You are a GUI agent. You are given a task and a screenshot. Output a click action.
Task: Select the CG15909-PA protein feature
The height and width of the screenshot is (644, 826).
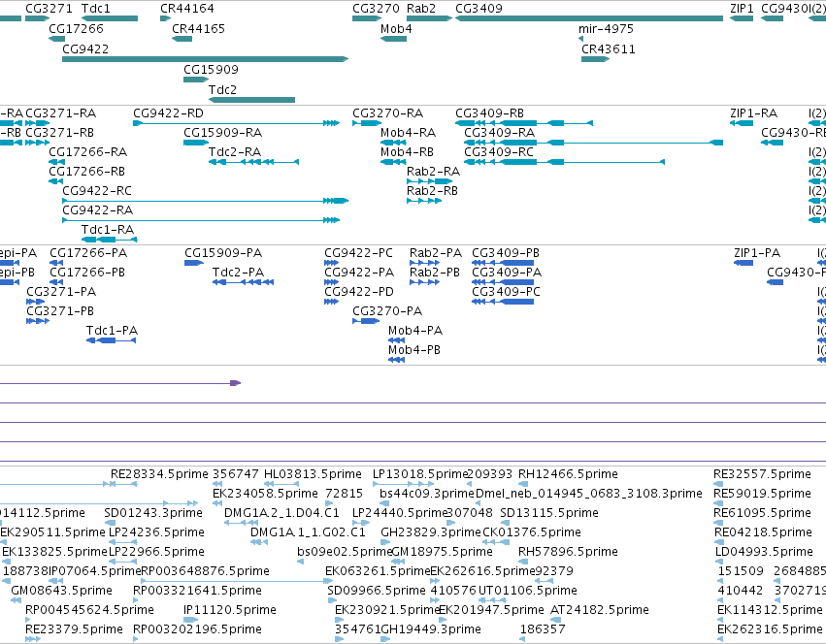(194, 263)
